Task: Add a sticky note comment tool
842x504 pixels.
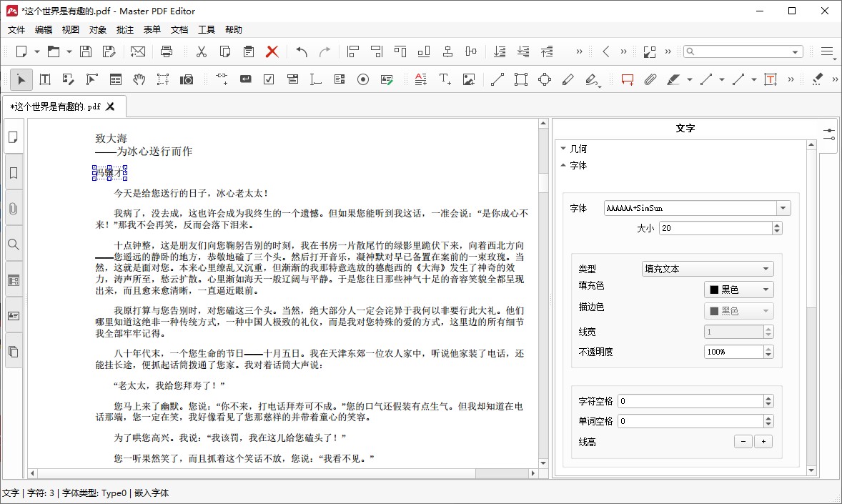Action: tap(627, 79)
